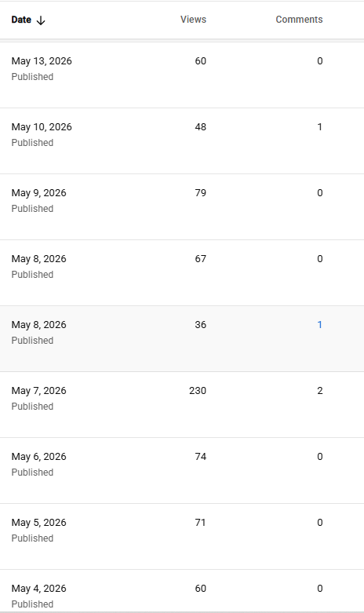The height and width of the screenshot is (613, 364).
Task: Click views count 74
Action: [200, 457]
